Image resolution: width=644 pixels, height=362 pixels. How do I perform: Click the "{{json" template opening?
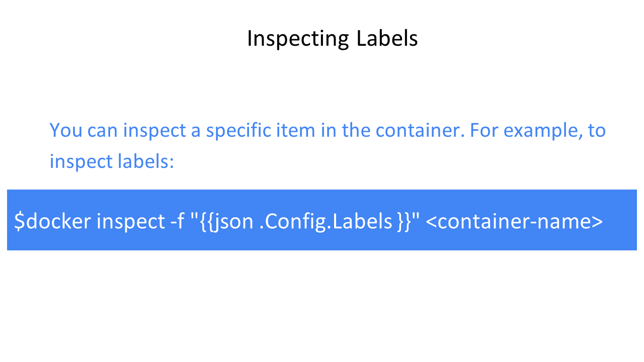(224, 222)
